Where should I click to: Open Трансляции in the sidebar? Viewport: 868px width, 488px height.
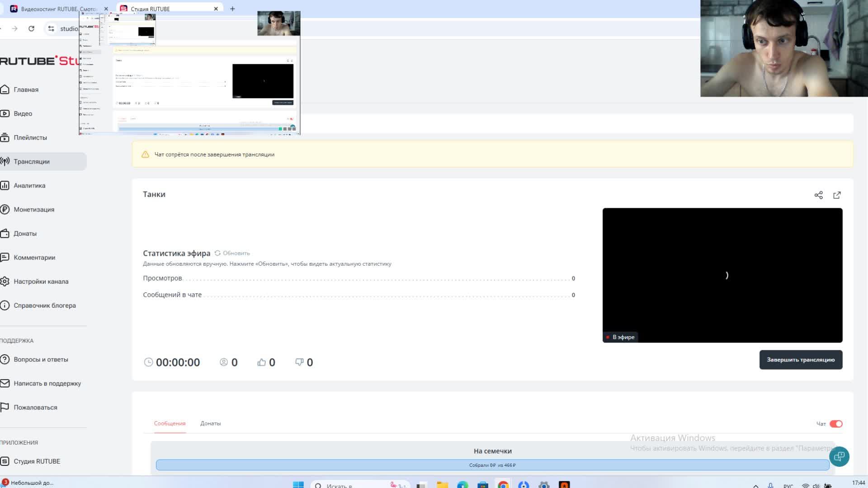pos(32,162)
